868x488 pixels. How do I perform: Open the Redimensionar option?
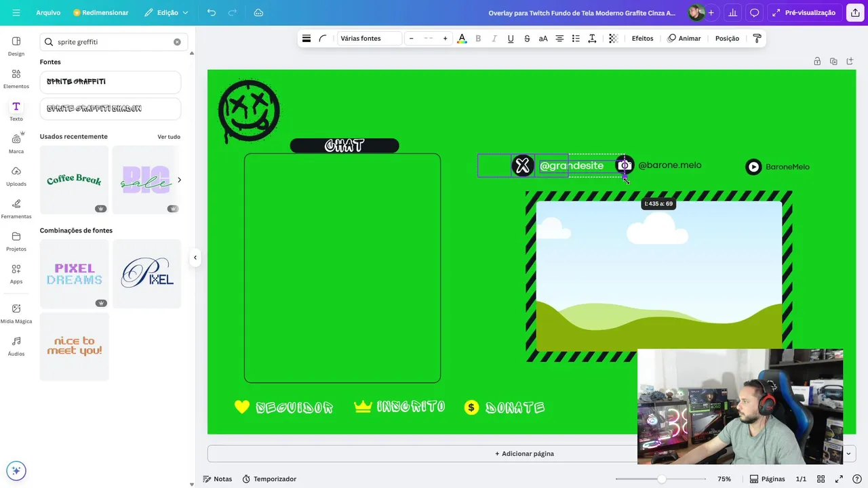pyautogui.click(x=100, y=13)
